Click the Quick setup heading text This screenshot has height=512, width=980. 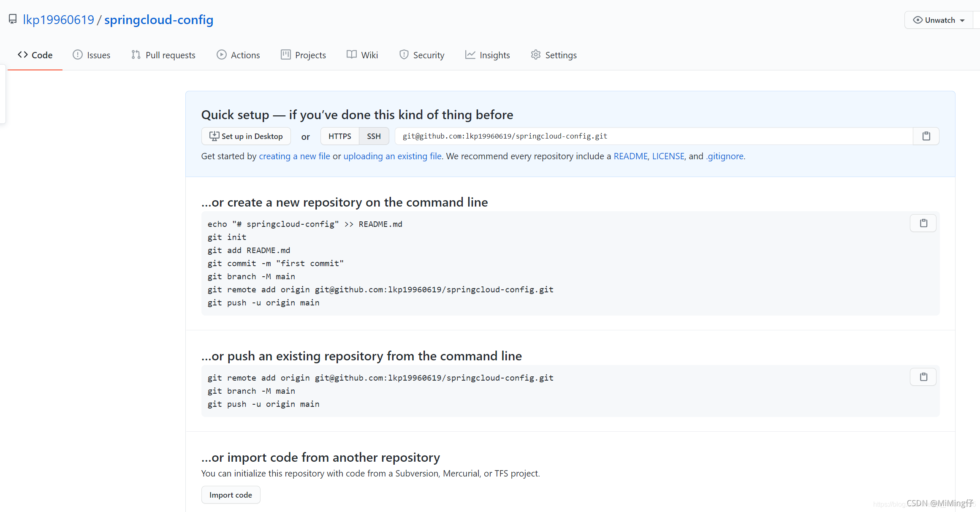357,115
